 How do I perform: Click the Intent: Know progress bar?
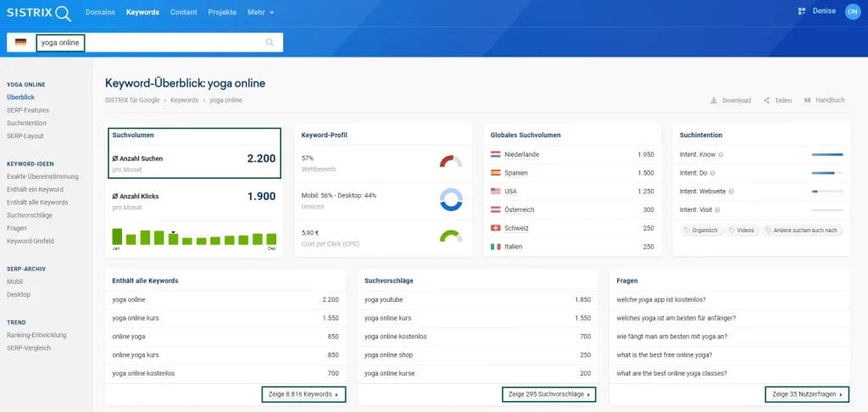[827, 154]
